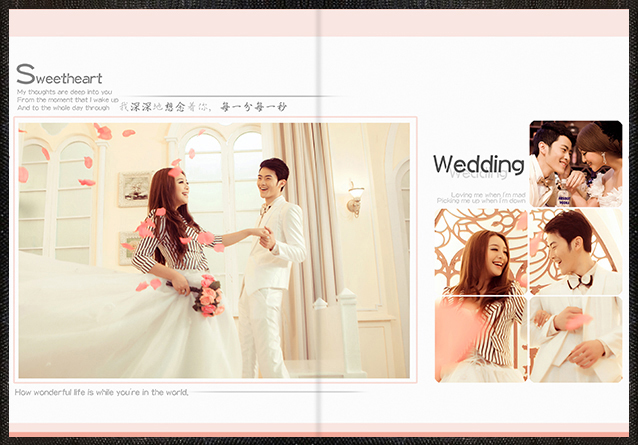Image resolution: width=638 pixels, height=445 pixels.
Task: Select the bottom-right groom's hand collage tile
Action: coord(575,340)
